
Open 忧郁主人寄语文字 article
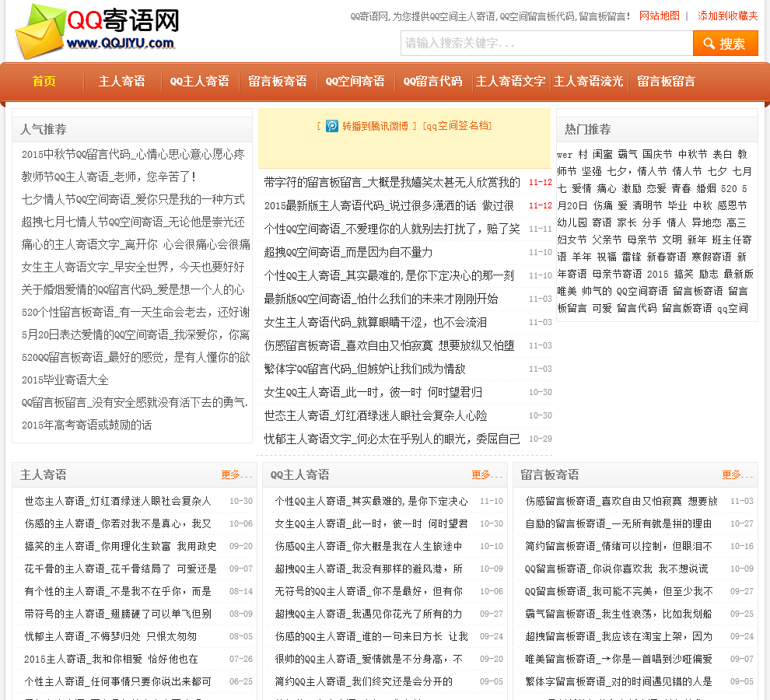coord(392,439)
